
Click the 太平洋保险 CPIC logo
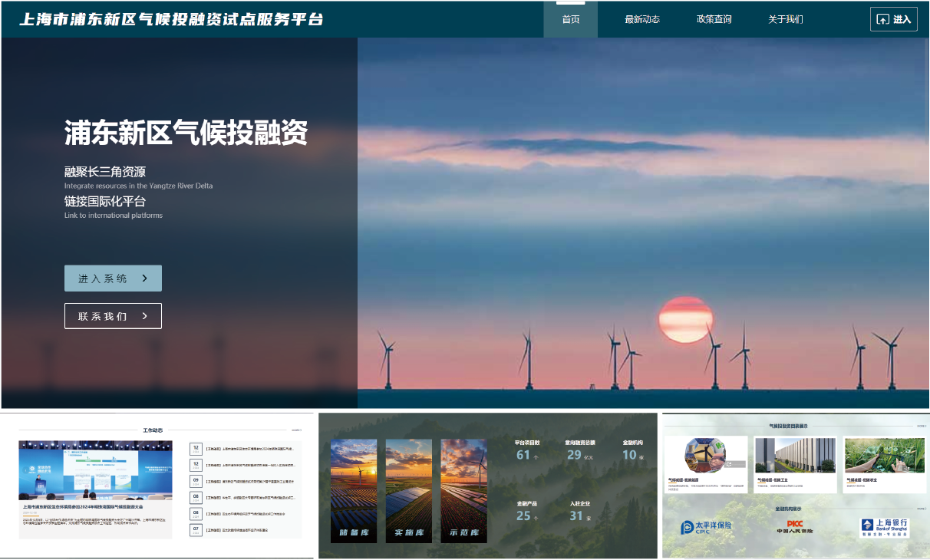[706, 527]
